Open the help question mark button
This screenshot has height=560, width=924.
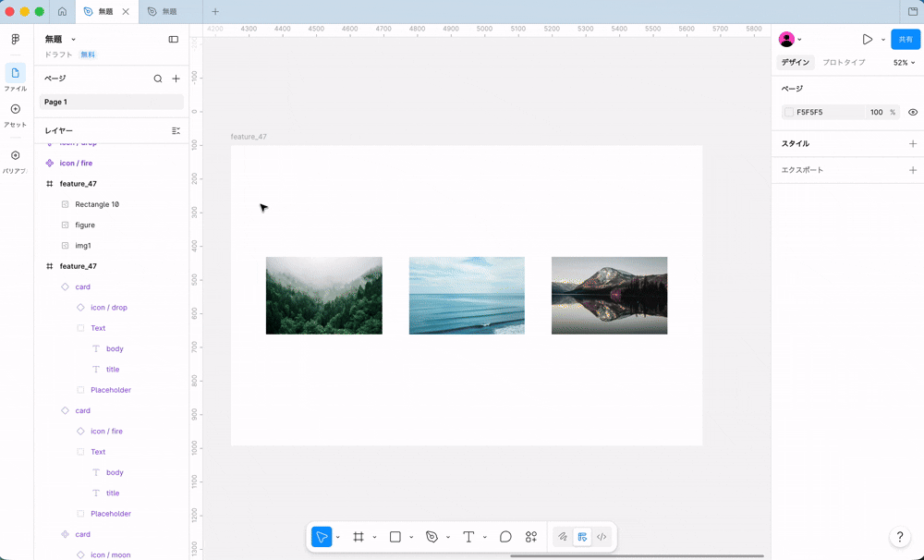[900, 536]
